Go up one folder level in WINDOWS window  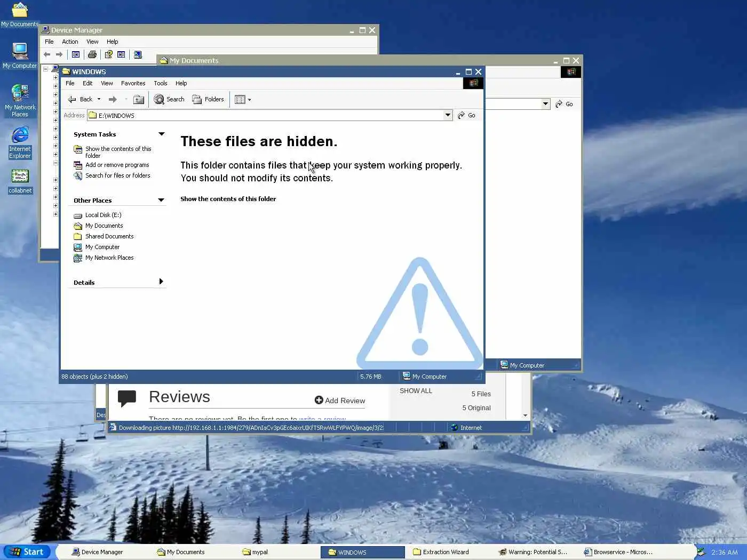[x=139, y=99]
